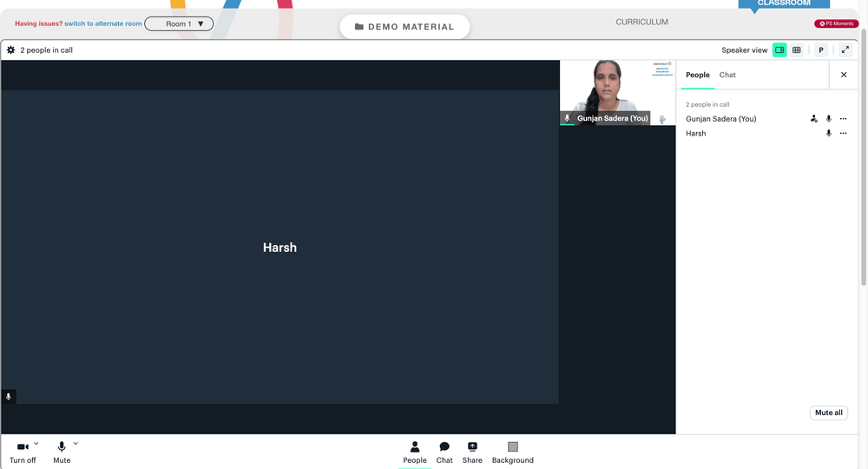Open Background effects in bottom toolbar
868x469 pixels.
tap(513, 452)
